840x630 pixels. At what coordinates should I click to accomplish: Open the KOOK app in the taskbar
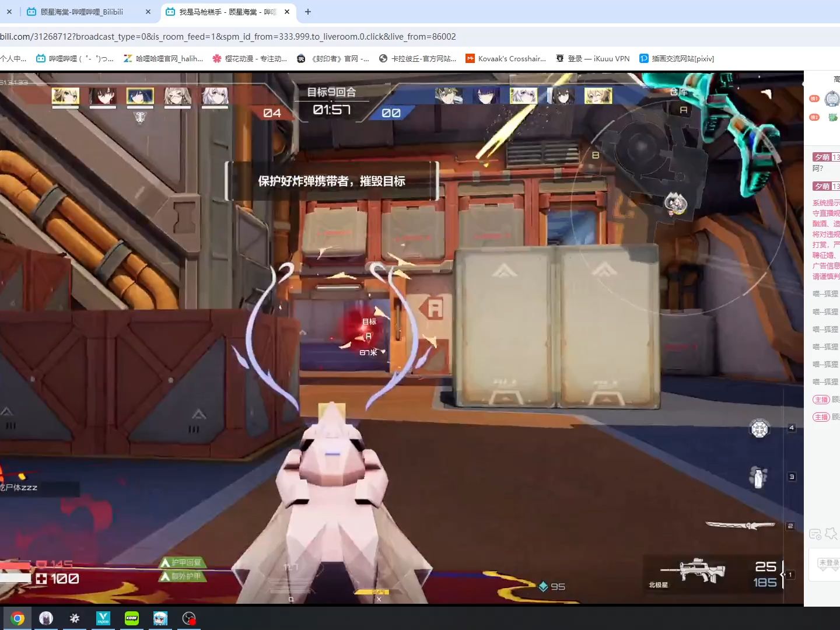pos(132,618)
